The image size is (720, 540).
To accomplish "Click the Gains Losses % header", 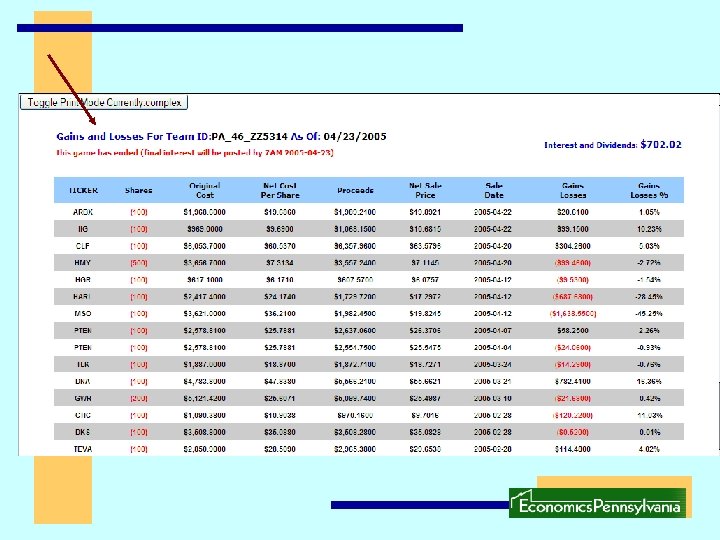I will tap(649, 190).
